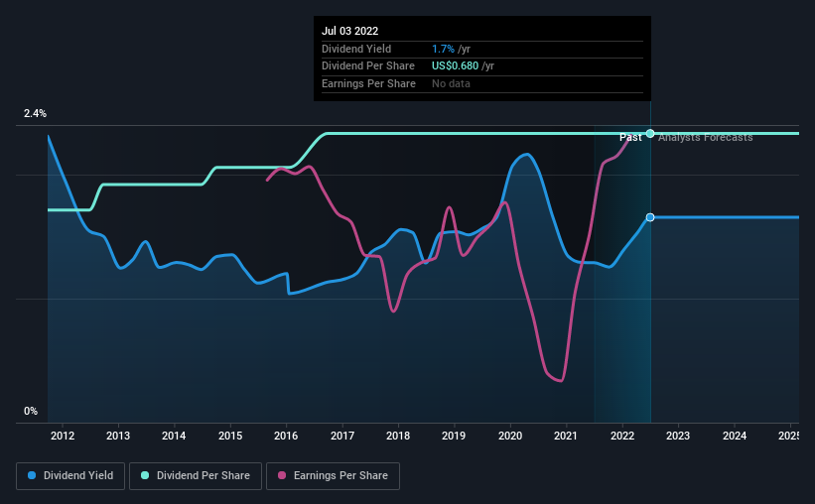
Task: Click the Analysts Forecasts label
Action: (706, 137)
